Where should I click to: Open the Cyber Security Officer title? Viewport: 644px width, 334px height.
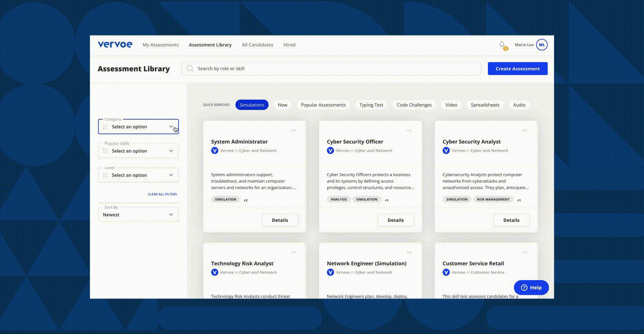click(355, 142)
